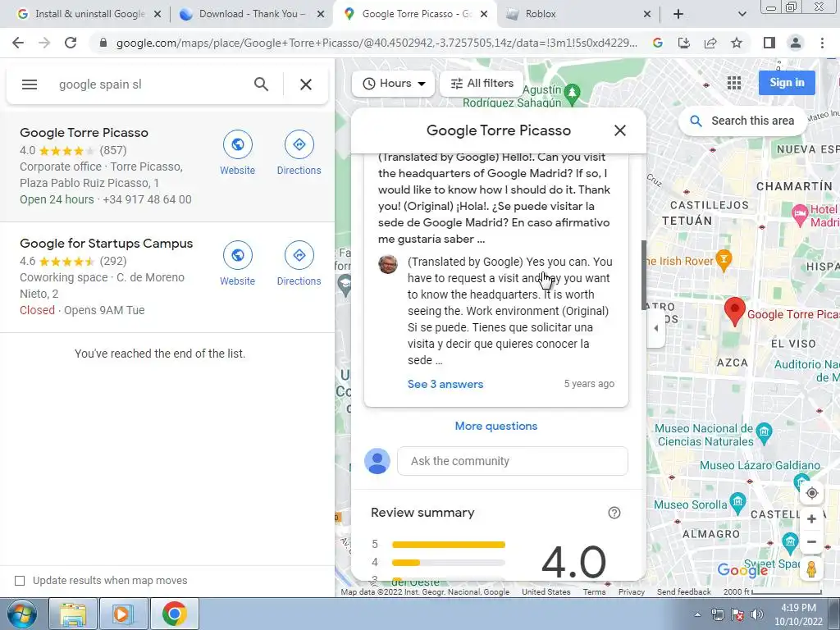Image resolution: width=840 pixels, height=630 pixels.
Task: Open the Chrome side panel
Action: click(x=769, y=43)
